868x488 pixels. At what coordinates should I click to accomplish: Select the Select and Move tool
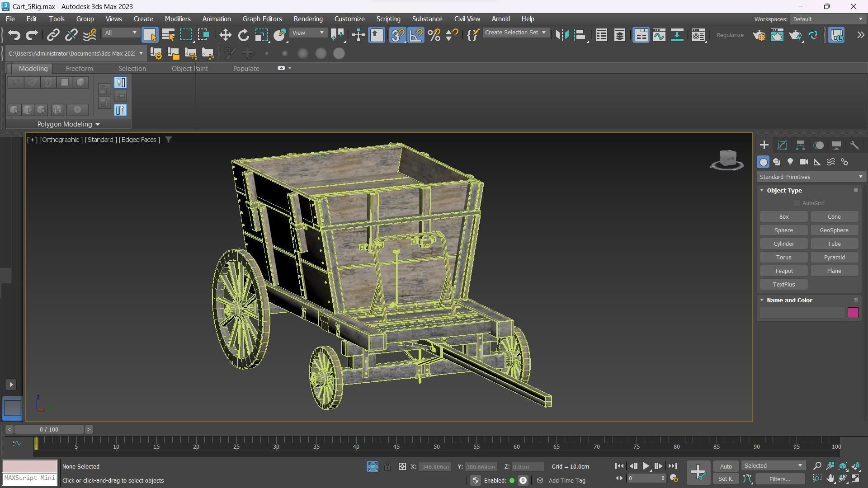pyautogui.click(x=225, y=35)
